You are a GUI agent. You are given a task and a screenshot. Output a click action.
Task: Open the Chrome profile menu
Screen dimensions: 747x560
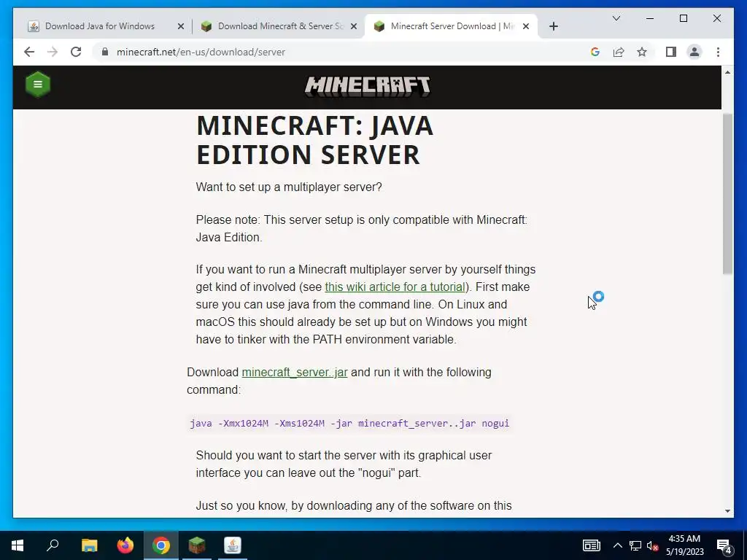pos(694,52)
